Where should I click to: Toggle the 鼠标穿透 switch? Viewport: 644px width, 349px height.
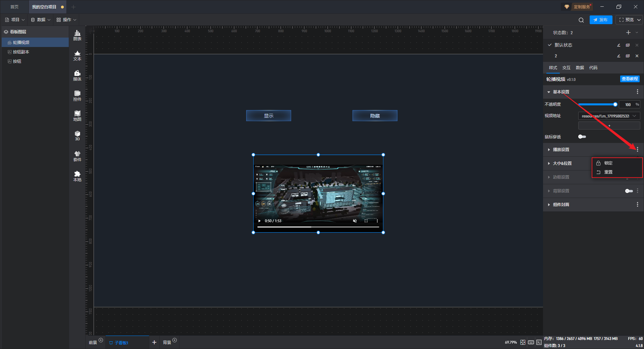(x=582, y=137)
